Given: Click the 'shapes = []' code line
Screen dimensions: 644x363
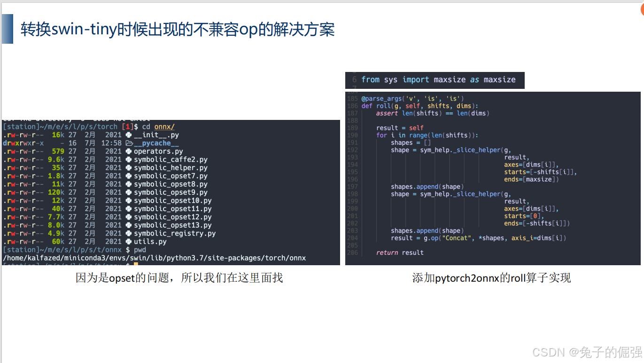Looking at the screenshot, I should 411,142.
